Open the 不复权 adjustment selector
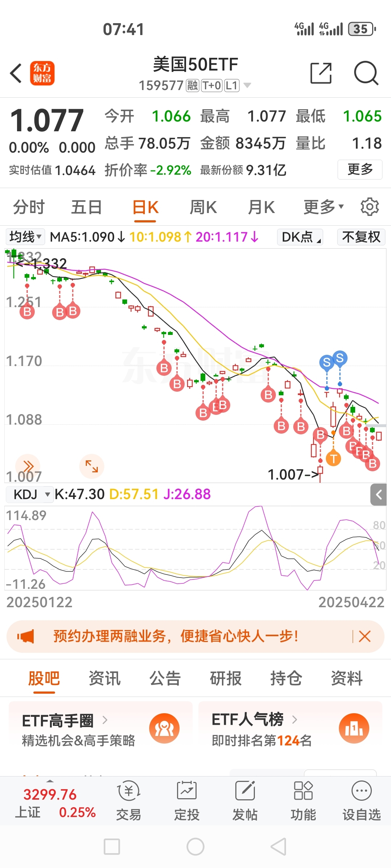The image size is (391, 868). (x=361, y=237)
